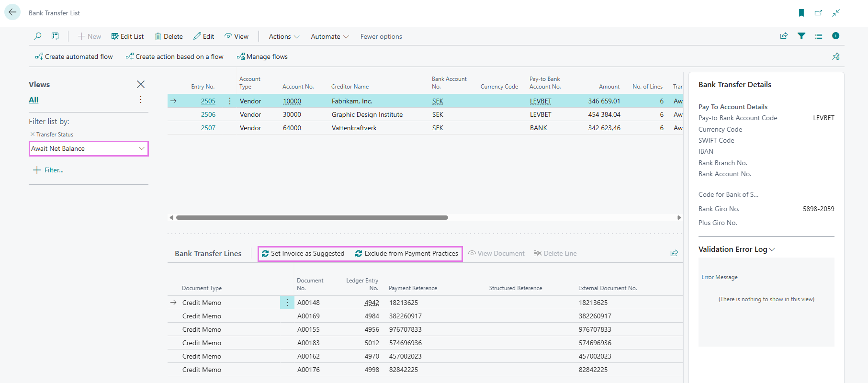
Task: Open the Automate menu
Action: click(x=330, y=36)
